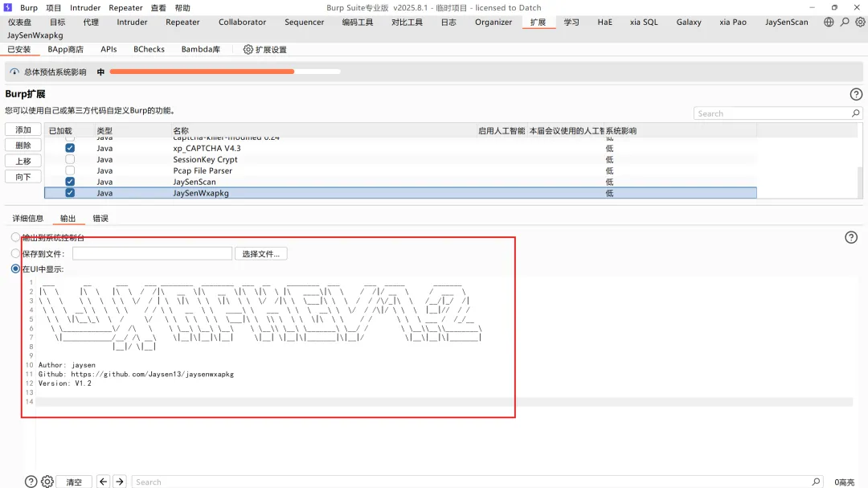
Task: Open the 日志 tab
Action: [448, 23]
